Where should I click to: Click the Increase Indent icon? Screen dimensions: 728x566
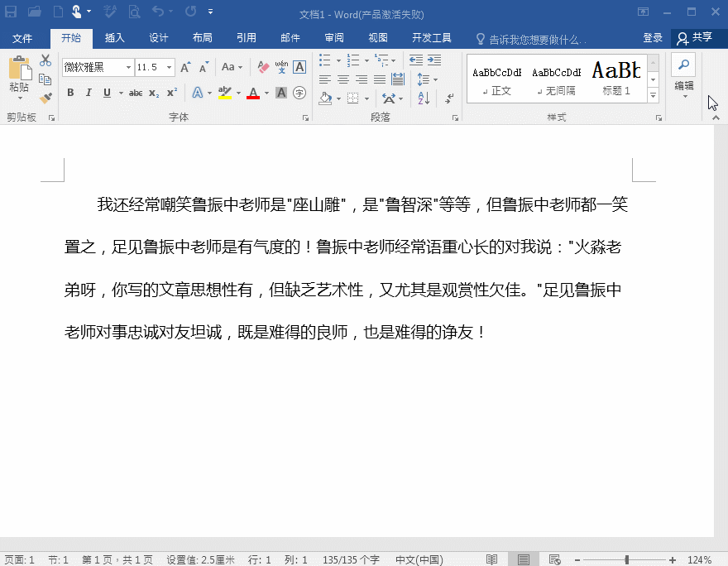[433, 60]
